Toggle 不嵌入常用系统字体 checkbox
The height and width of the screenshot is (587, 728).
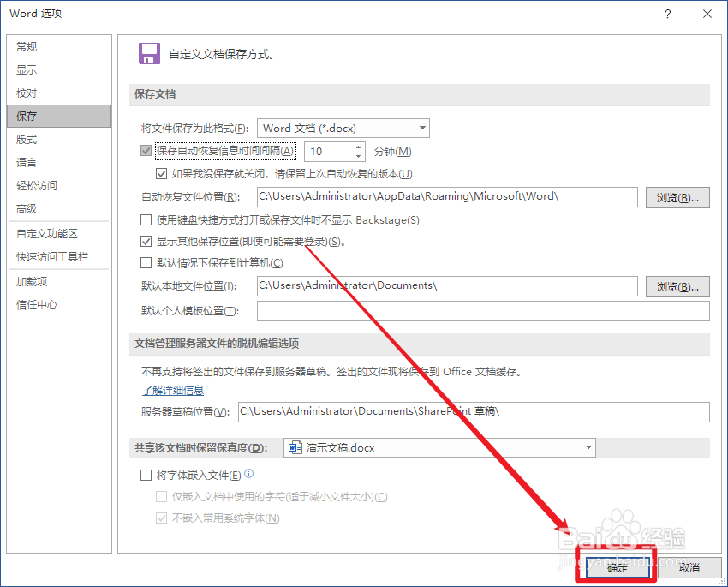tap(161, 518)
